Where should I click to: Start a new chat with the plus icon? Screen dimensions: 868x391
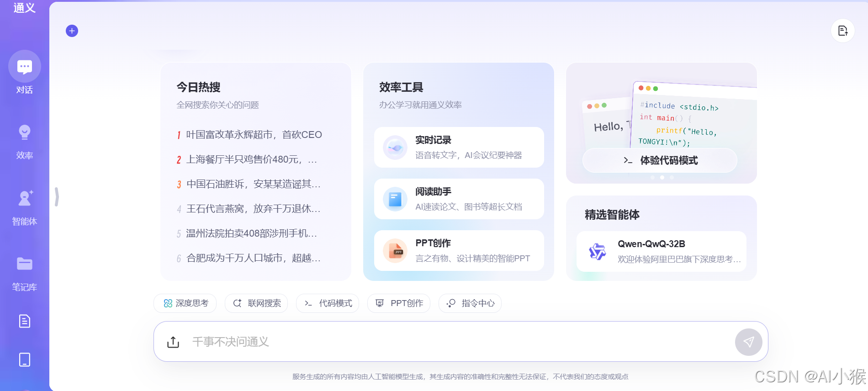72,31
